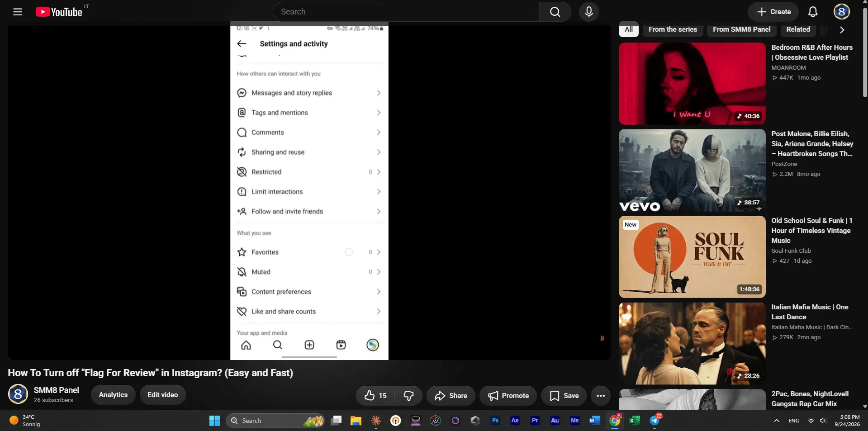Open the more actions ellipsis button

601,396
